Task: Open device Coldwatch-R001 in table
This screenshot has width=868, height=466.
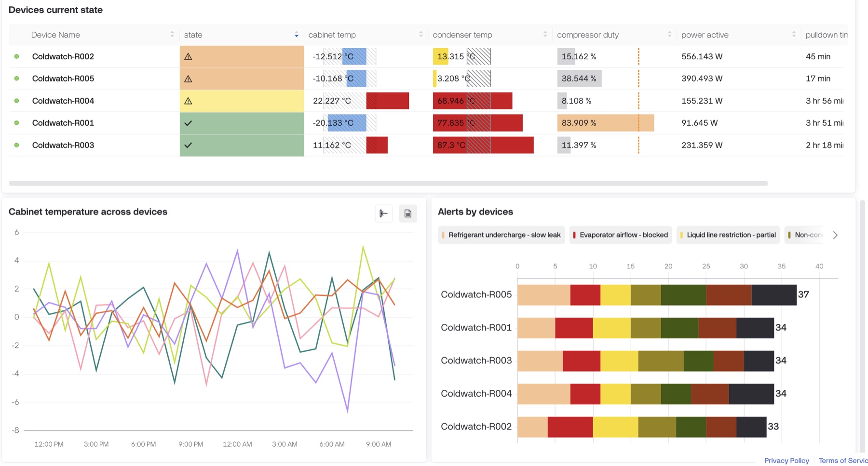Action: [x=63, y=123]
